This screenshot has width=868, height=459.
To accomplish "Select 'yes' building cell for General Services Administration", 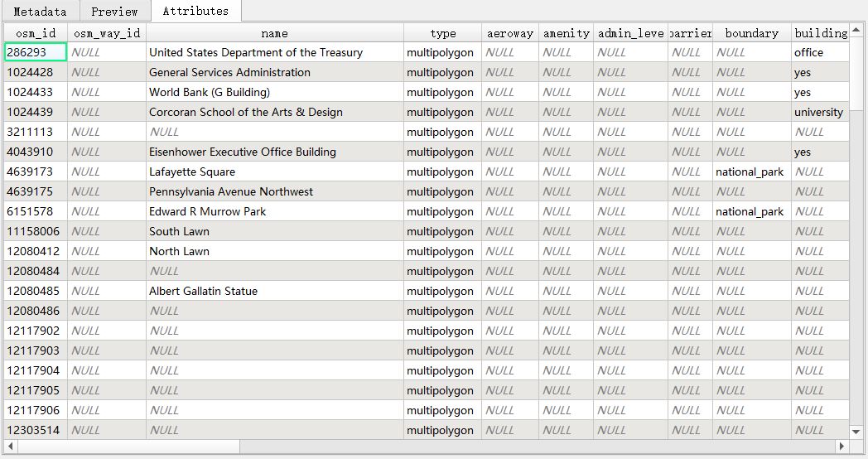I will coord(821,73).
